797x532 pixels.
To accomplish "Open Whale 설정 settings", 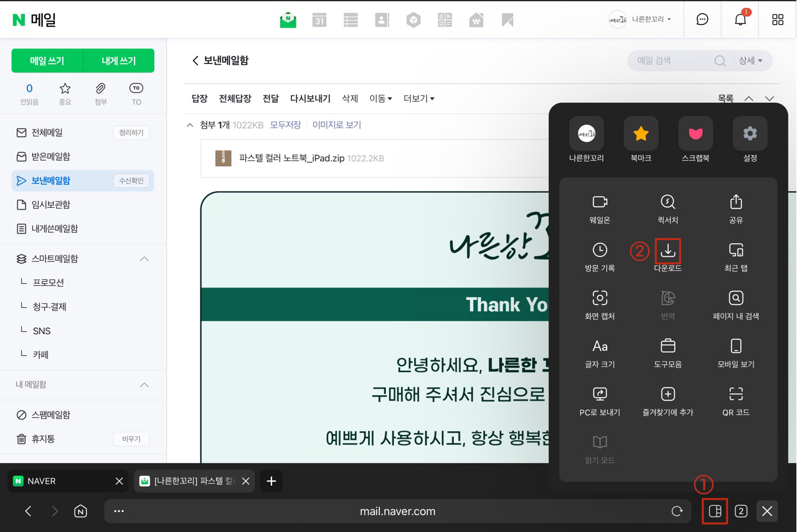I will (750, 139).
